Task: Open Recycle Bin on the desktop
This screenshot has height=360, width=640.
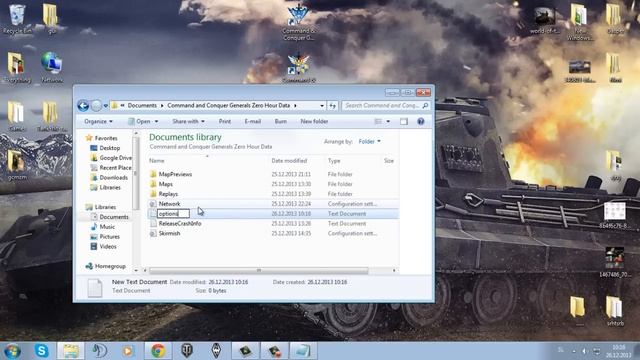Action: 17,19
